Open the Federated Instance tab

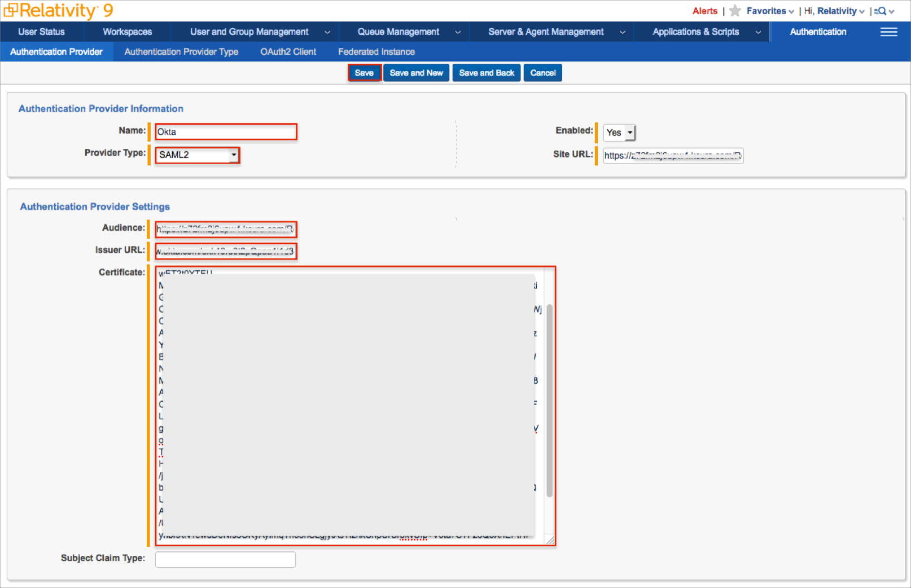pyautogui.click(x=376, y=52)
